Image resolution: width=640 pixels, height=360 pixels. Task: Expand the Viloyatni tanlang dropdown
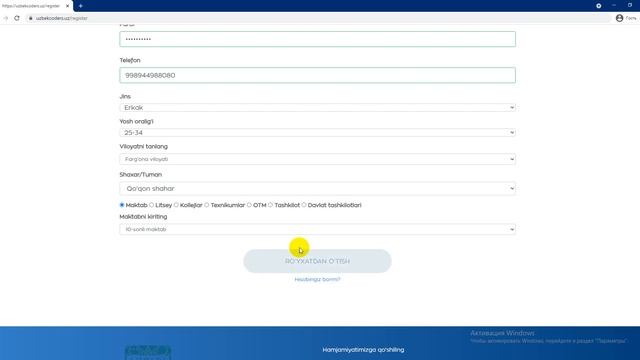[x=317, y=159]
